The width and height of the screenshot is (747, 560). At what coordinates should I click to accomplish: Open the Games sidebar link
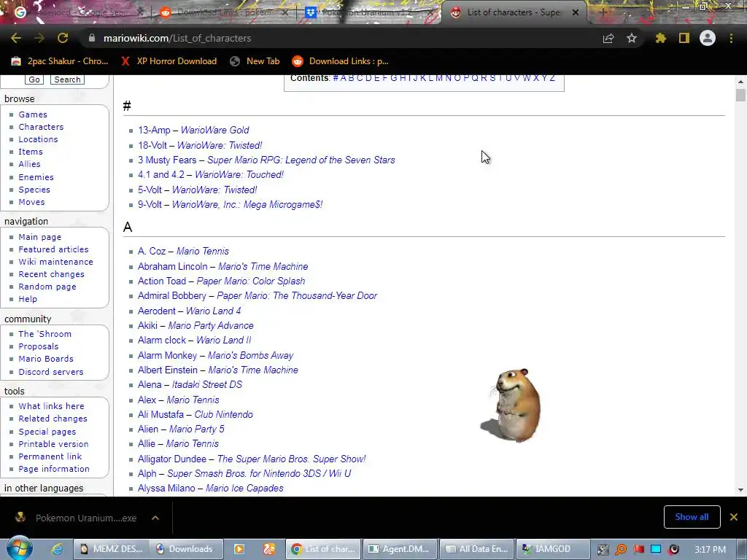coord(33,114)
